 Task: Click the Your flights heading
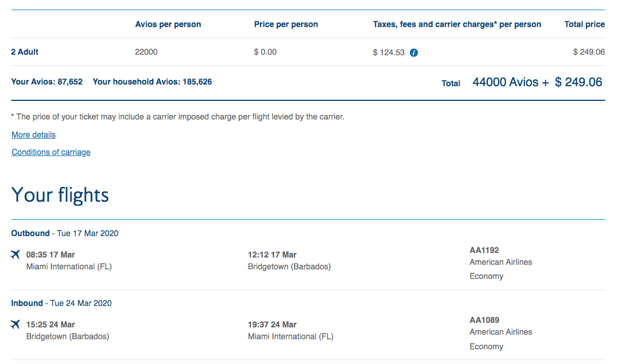point(60,195)
